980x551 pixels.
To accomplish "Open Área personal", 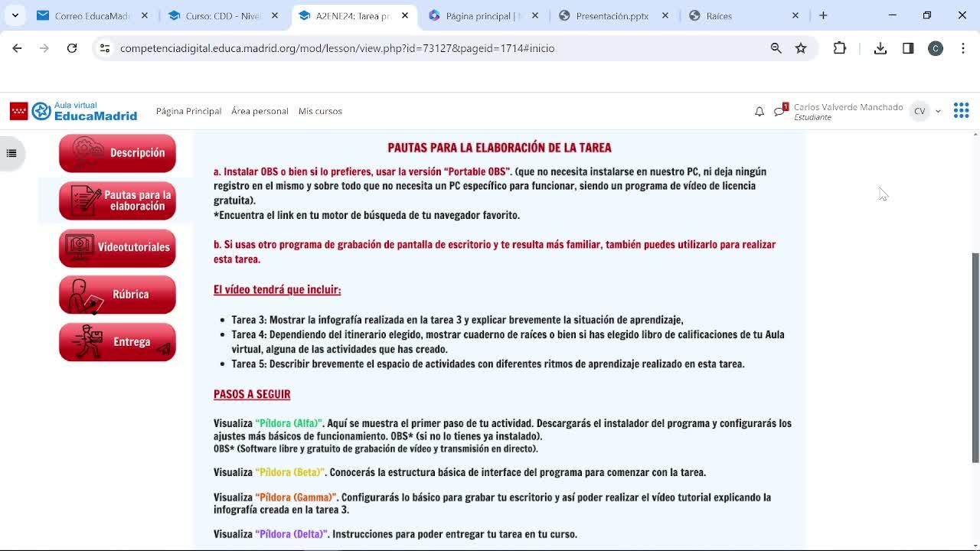I will click(260, 111).
